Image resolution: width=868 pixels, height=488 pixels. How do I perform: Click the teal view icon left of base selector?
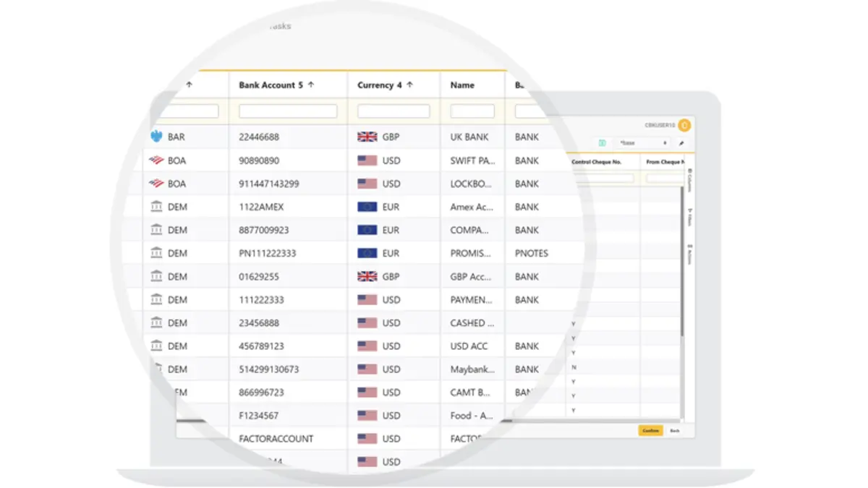click(602, 143)
